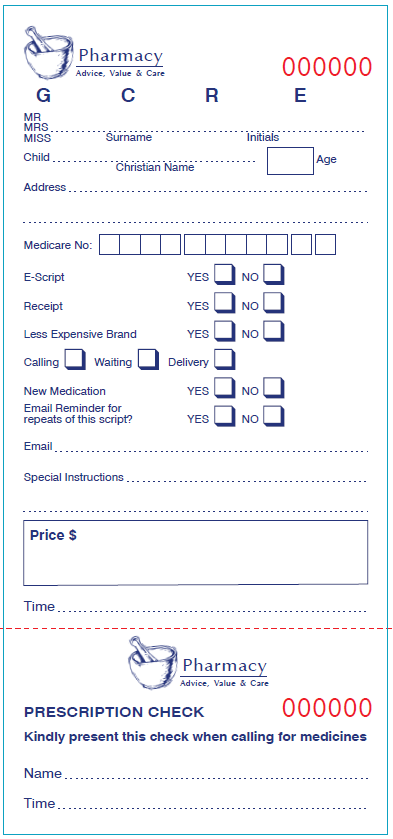
Task: Click the Age box
Action: (x=290, y=161)
